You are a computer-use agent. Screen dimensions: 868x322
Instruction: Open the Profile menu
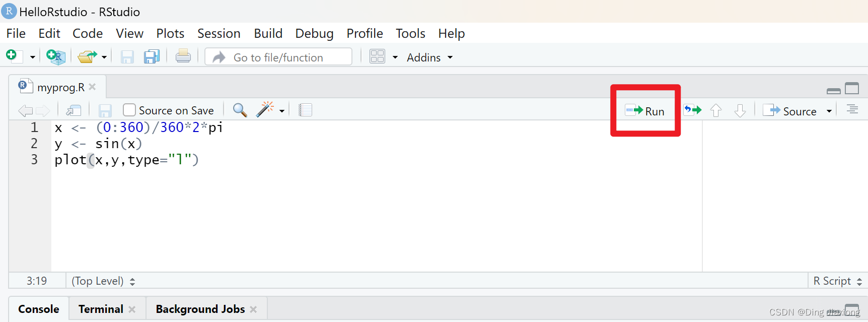tap(365, 33)
